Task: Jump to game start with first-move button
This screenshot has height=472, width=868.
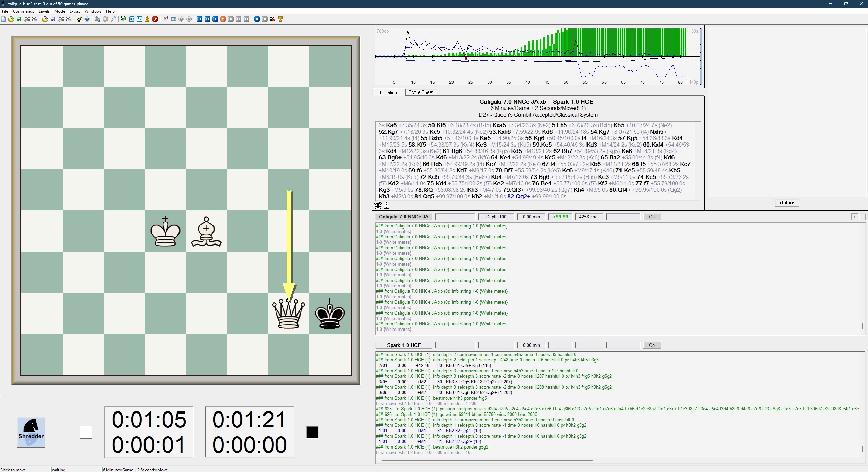Action: pyautogui.click(x=200, y=19)
